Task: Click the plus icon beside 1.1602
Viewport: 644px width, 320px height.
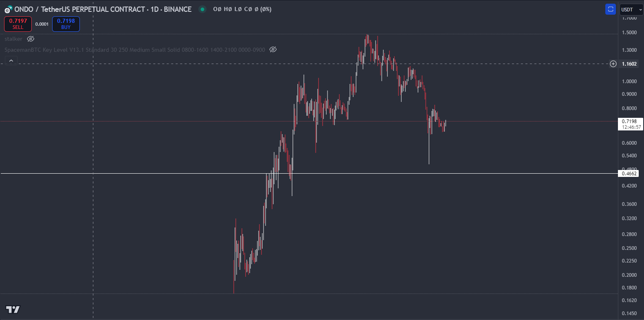Action: (613, 64)
